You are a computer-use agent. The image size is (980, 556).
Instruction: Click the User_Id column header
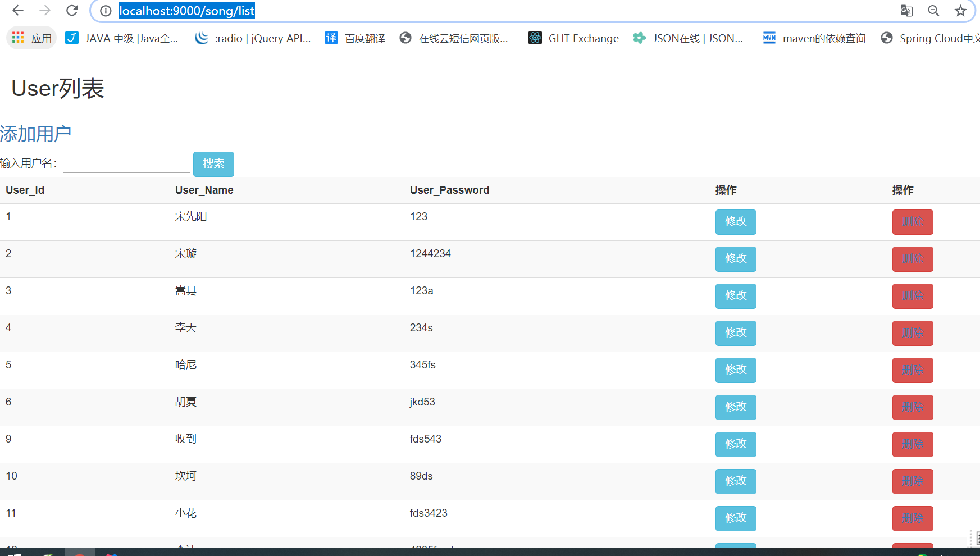coord(25,190)
